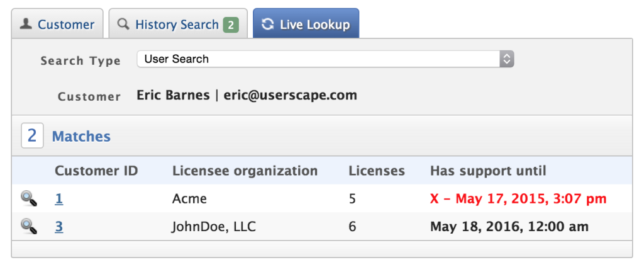644x267 pixels.
Task: Click the arrow button on User Search select
Action: pyautogui.click(x=507, y=59)
